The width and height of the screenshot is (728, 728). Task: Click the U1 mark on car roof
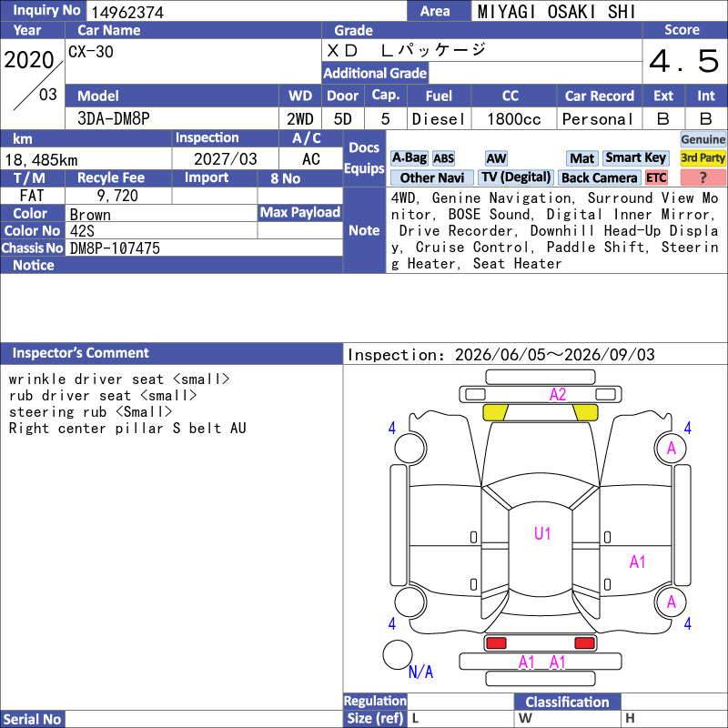[x=542, y=533]
